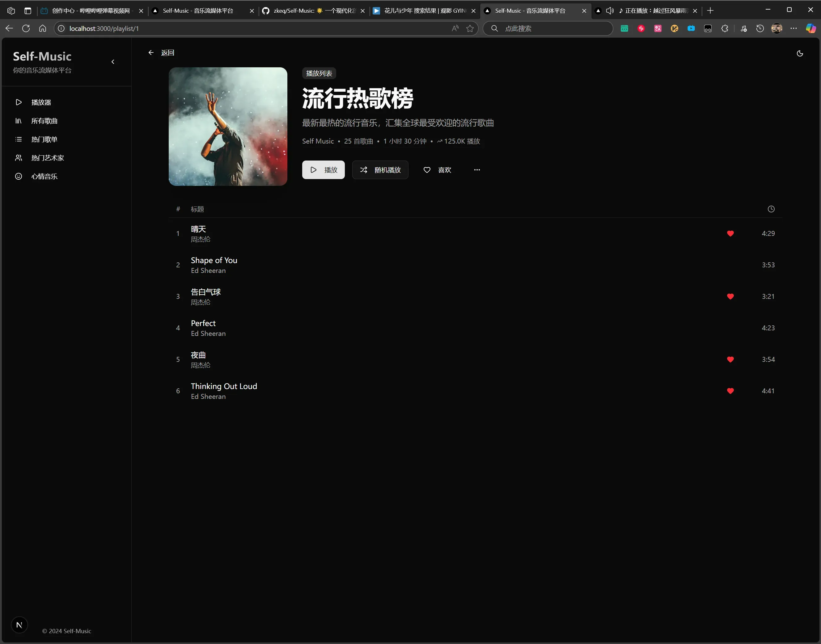This screenshot has width=821, height=644.
Task: Open the 播放器 player sidebar item
Action: 41,102
